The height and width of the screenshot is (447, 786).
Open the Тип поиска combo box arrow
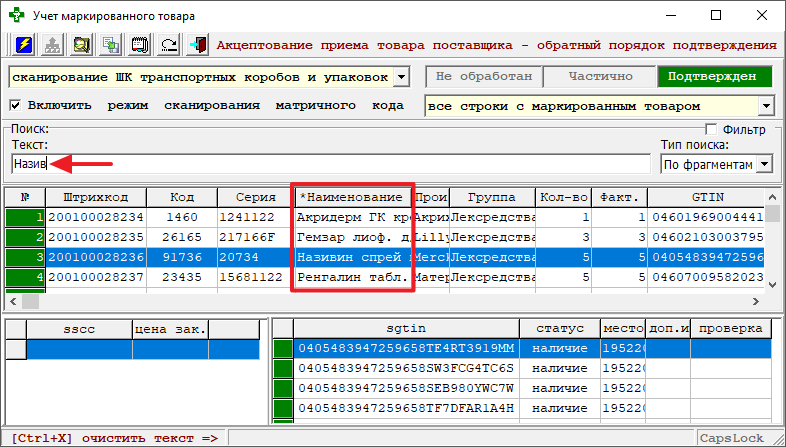(x=764, y=164)
